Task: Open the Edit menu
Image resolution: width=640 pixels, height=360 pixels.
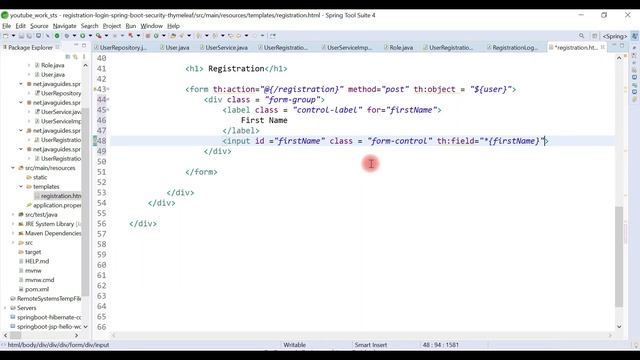Action: tap(20, 26)
